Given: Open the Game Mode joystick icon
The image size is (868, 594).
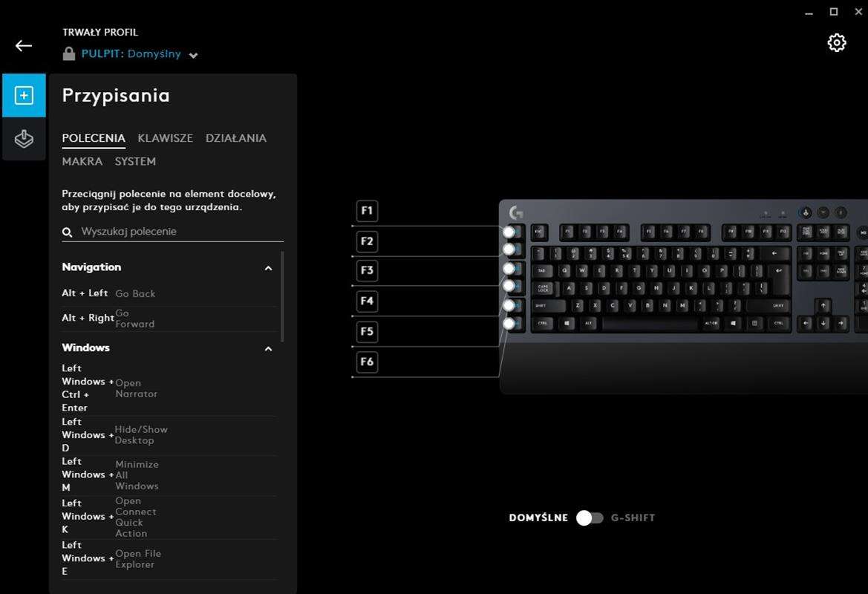Looking at the screenshot, I should (x=24, y=139).
